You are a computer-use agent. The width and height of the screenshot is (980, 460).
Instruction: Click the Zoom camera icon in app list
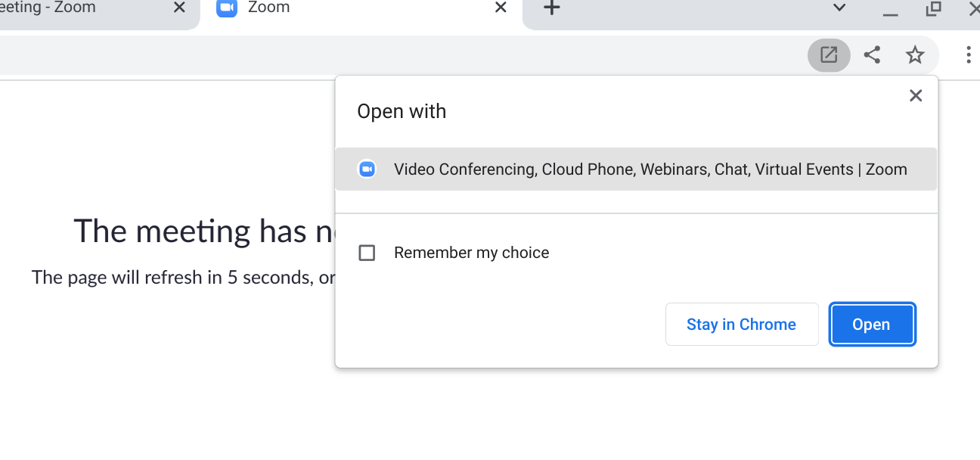point(367,169)
